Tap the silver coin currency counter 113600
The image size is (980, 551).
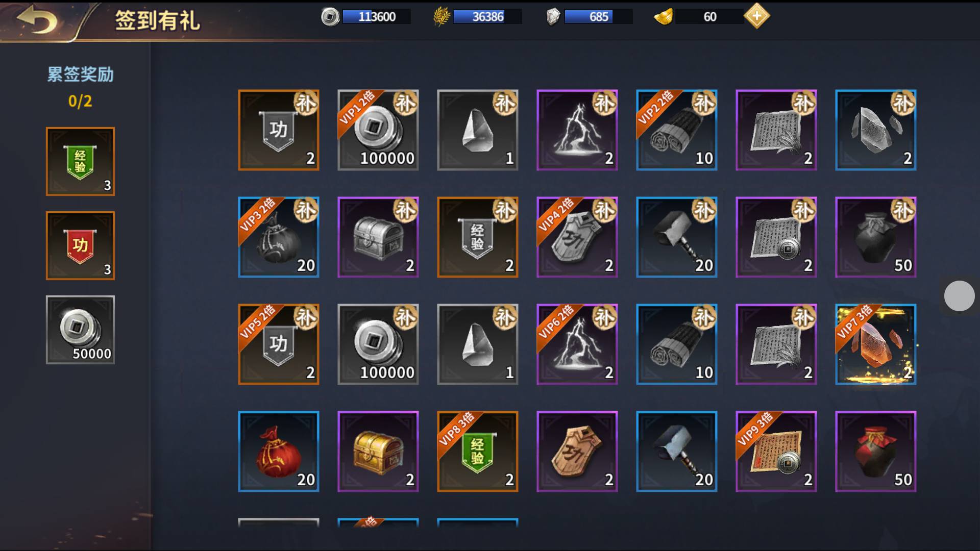[x=366, y=17]
